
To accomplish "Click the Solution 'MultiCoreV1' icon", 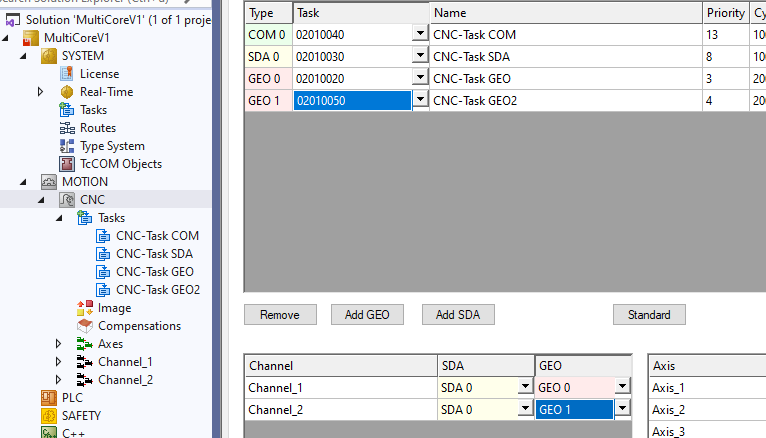I will pyautogui.click(x=13, y=20).
